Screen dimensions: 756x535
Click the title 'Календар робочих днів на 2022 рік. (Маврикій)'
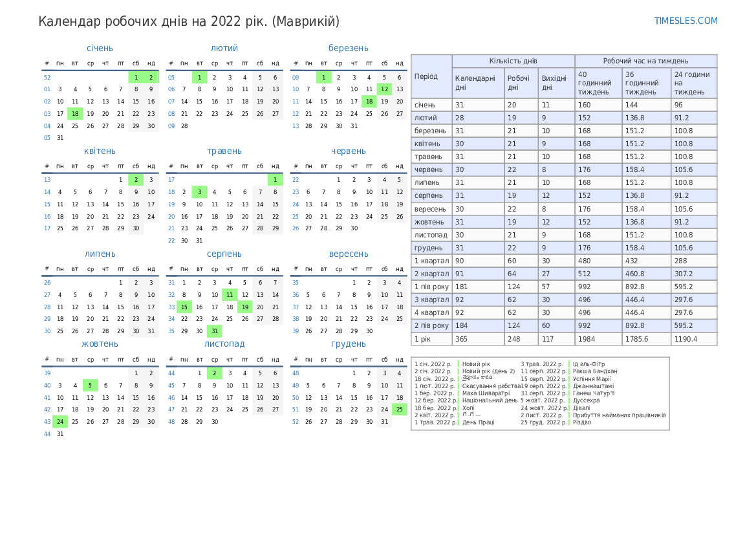(189, 22)
